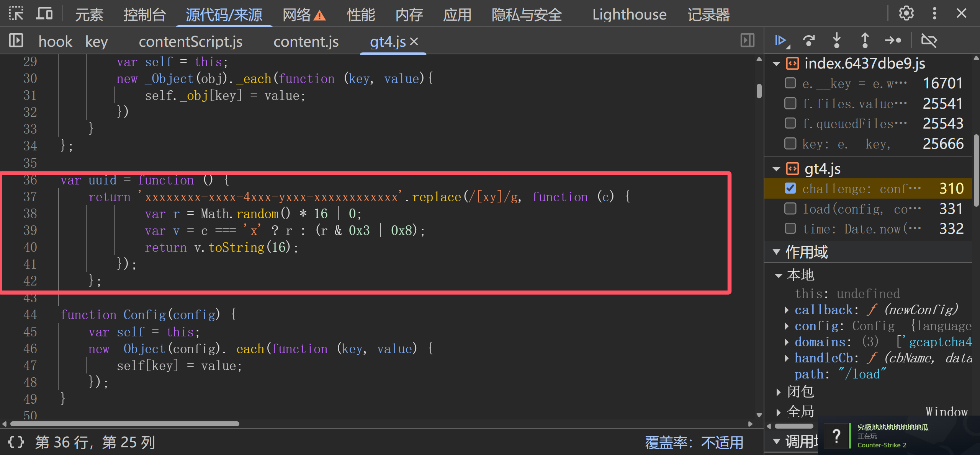Screen dimensions: 980x455
Task: Step out of current function
Action: [865, 41]
